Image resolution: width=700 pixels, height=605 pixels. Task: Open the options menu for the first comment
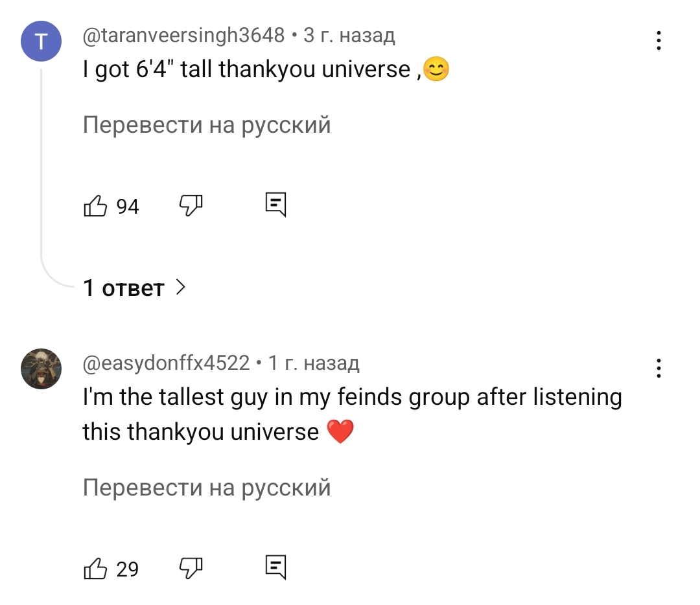coord(659,41)
